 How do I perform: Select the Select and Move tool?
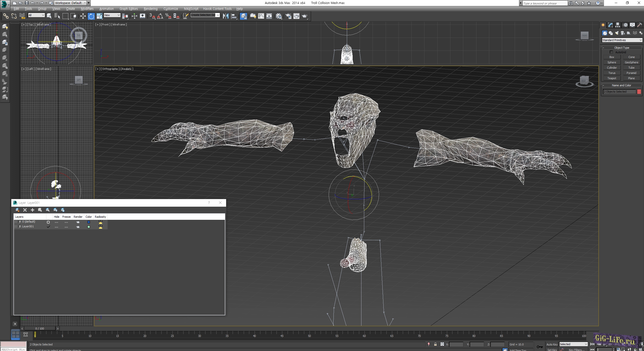pos(83,16)
